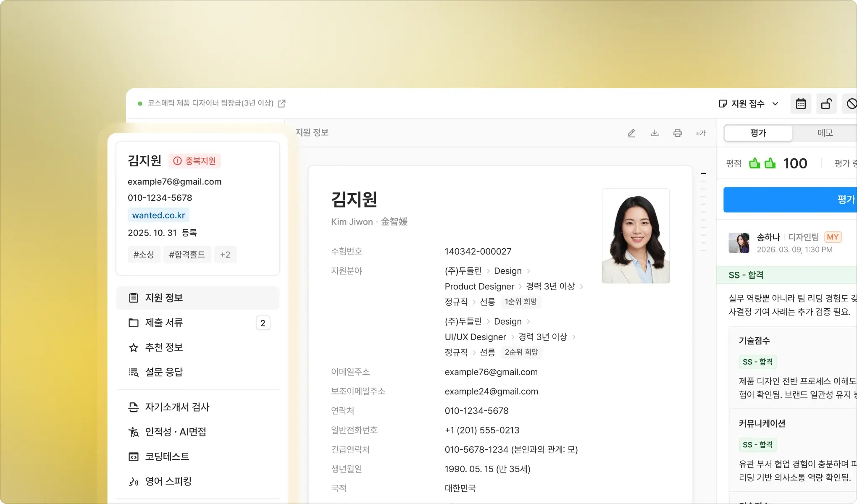Screen dimensions: 857x504
Task: Click the block circle icon
Action: point(851,104)
